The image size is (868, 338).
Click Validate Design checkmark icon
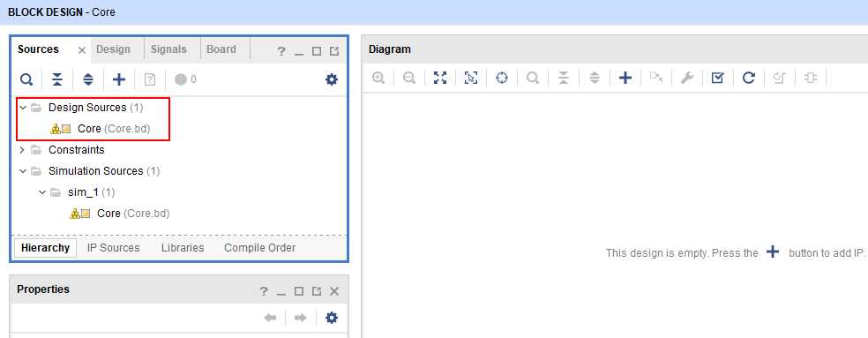click(717, 78)
